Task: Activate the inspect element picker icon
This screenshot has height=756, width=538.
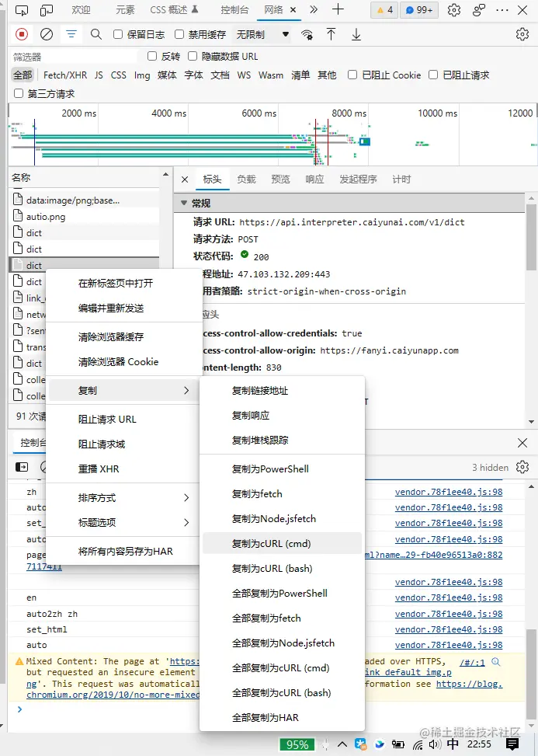Action: click(22, 9)
